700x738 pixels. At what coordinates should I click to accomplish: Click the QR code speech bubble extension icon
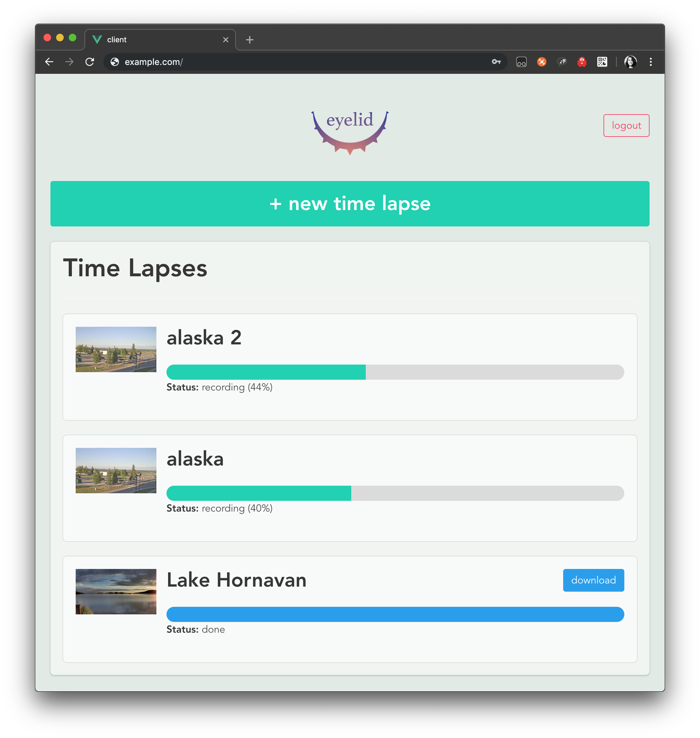(x=562, y=62)
